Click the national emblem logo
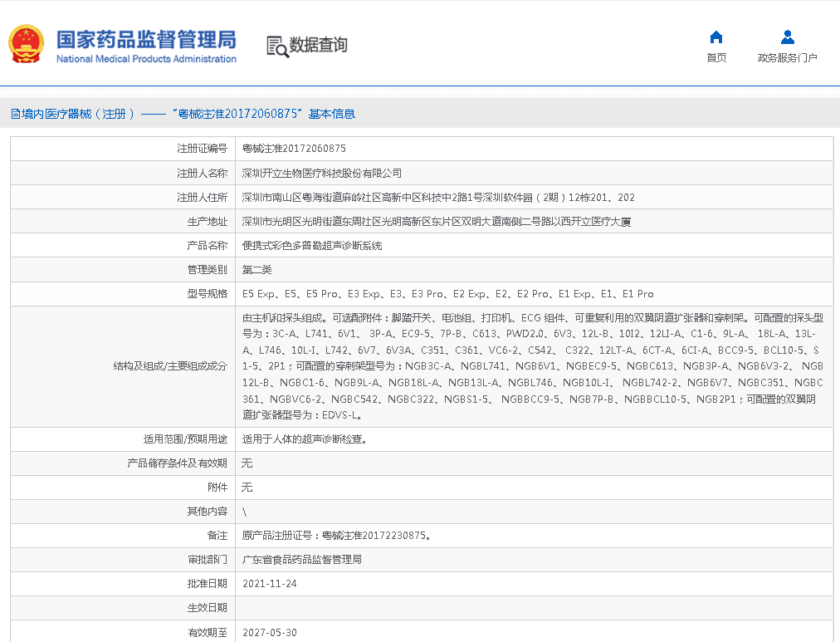The height and width of the screenshot is (642, 840). [26, 44]
